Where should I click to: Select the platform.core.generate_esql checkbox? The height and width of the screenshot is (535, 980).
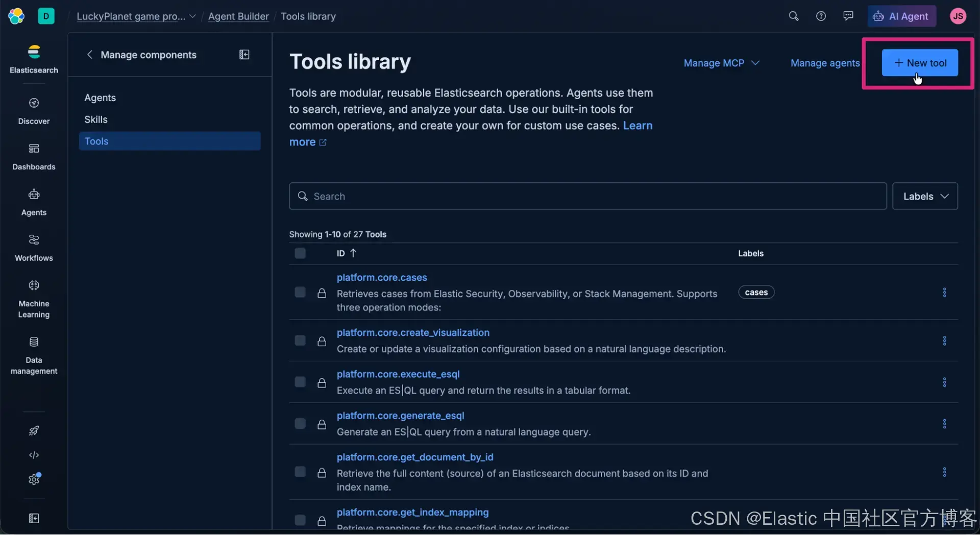click(300, 424)
